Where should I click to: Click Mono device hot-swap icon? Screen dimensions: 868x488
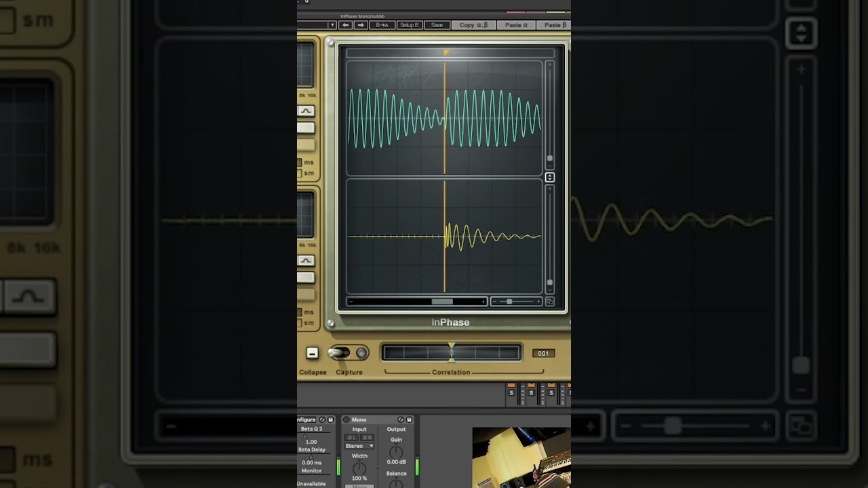401,420
